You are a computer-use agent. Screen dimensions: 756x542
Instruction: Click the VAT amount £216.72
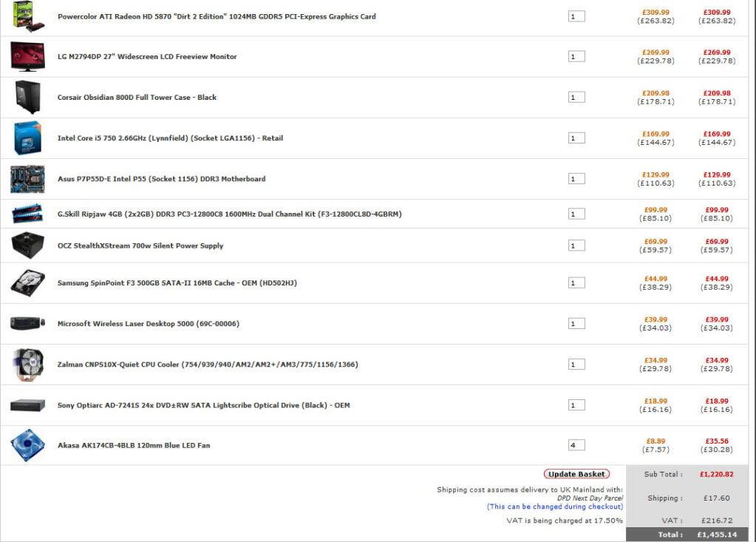(x=717, y=521)
